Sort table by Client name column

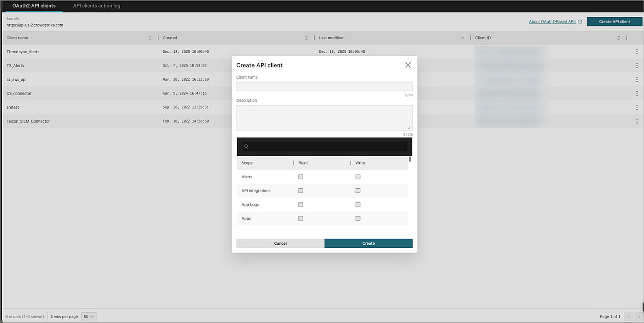tap(150, 38)
